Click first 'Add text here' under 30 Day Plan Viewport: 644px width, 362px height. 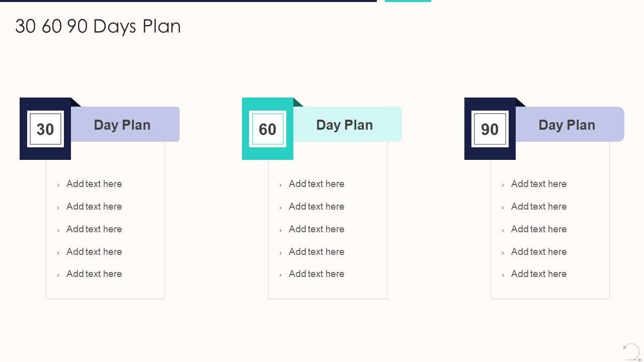tap(94, 184)
